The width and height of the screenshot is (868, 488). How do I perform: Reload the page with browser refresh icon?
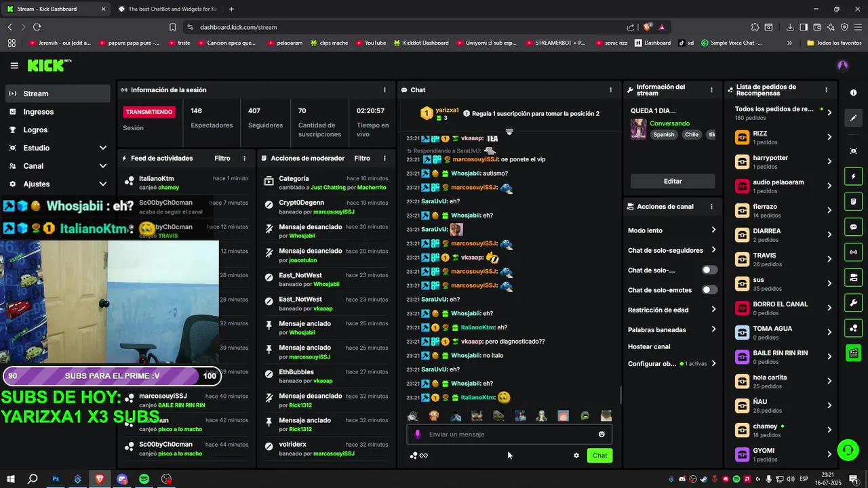tap(37, 27)
